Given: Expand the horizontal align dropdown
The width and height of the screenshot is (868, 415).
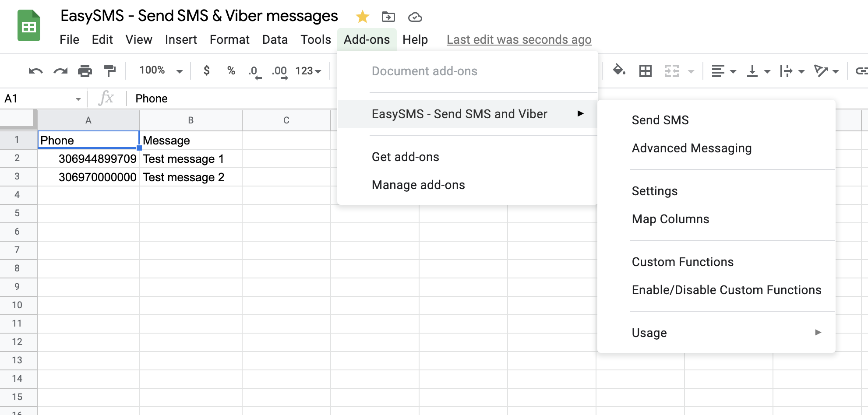Looking at the screenshot, I should click(x=723, y=71).
